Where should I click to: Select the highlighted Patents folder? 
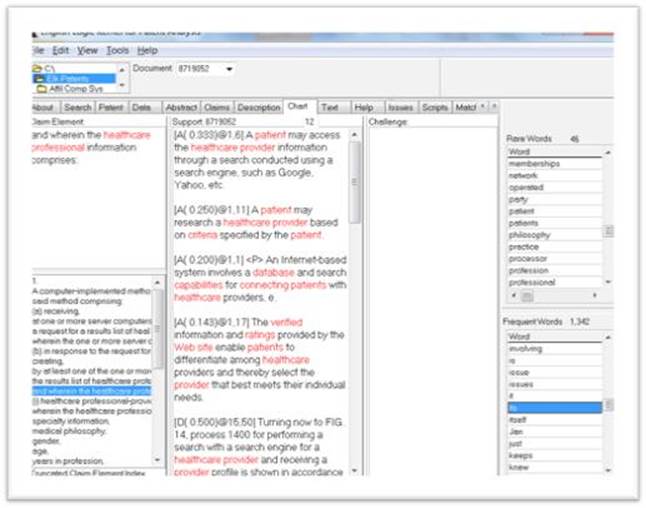pos(74,78)
